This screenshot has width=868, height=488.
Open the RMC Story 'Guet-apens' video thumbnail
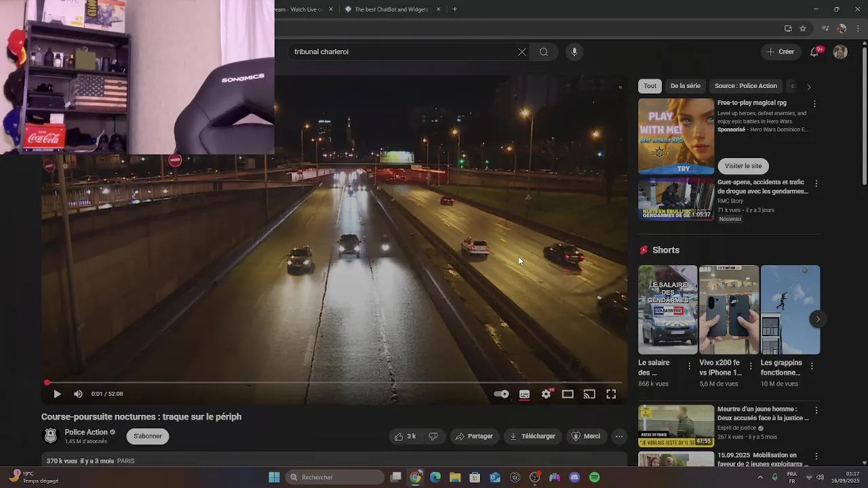(676, 199)
